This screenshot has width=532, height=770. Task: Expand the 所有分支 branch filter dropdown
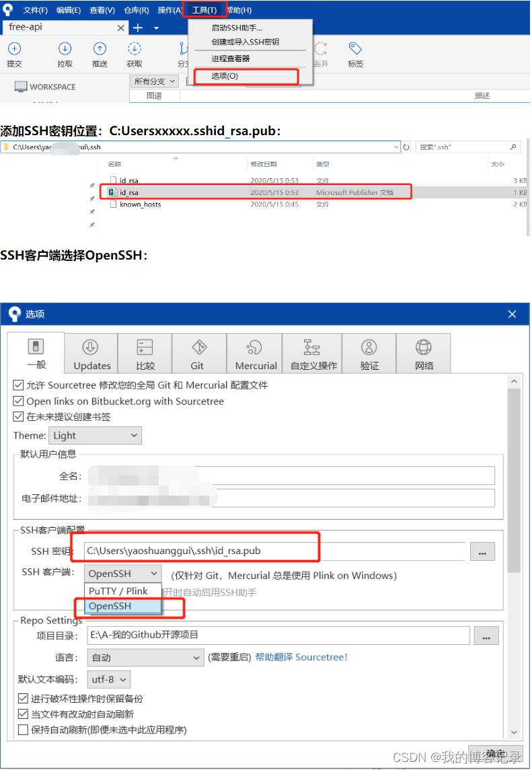[155, 81]
